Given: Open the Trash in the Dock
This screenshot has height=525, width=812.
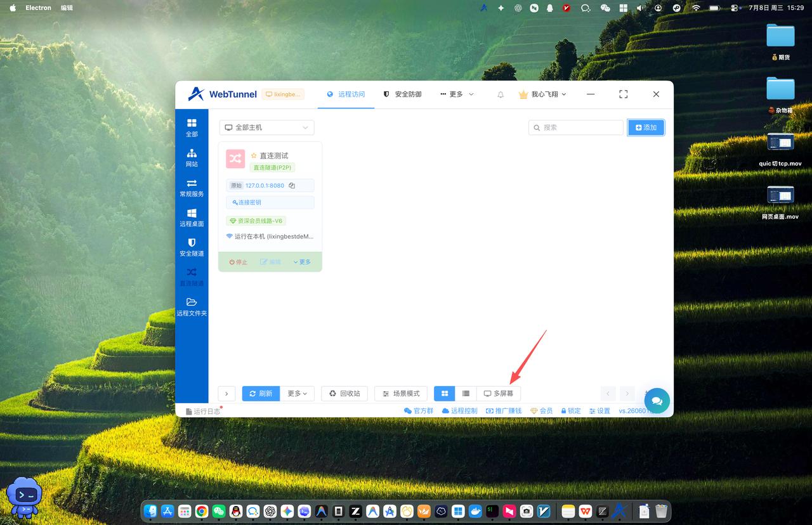Looking at the screenshot, I should point(661,511).
